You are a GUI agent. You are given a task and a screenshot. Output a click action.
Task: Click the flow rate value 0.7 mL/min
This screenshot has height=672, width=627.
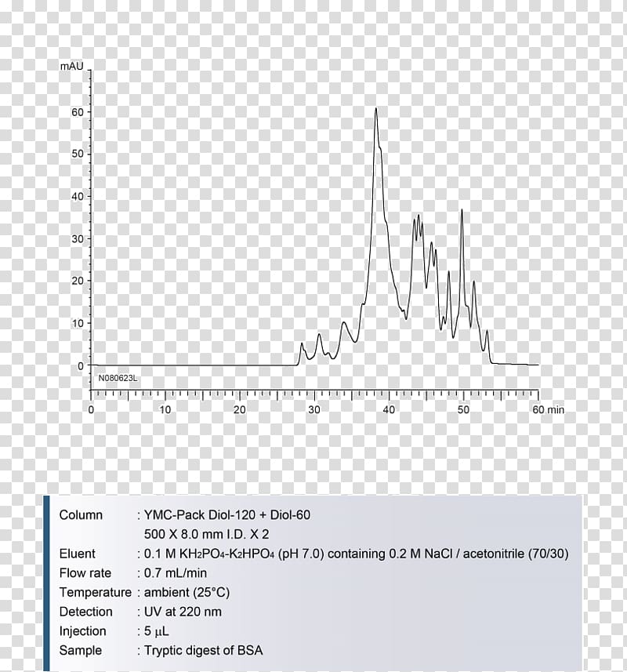175,573
